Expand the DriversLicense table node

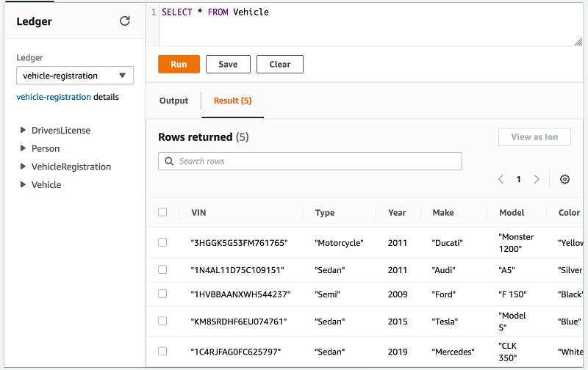(x=24, y=130)
